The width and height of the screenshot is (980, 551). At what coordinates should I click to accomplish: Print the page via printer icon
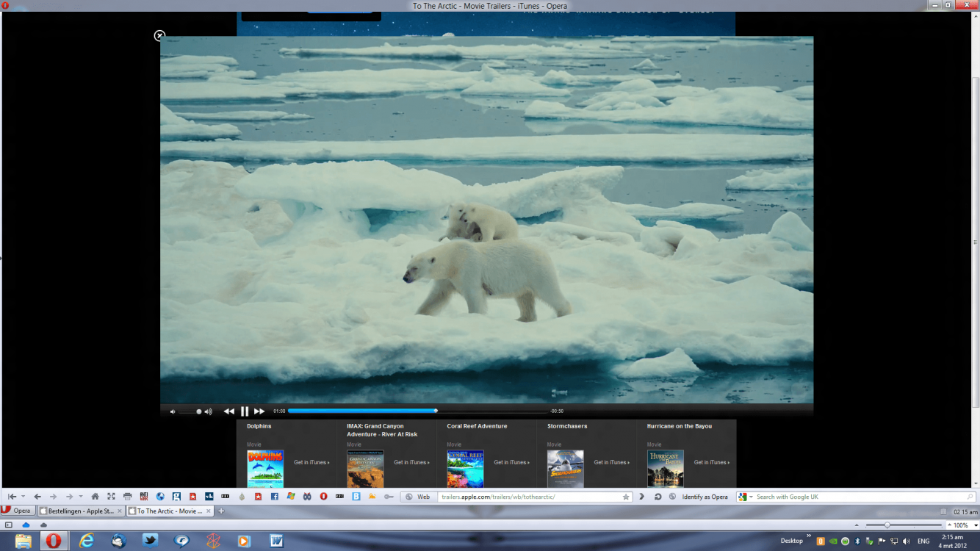tap(127, 497)
